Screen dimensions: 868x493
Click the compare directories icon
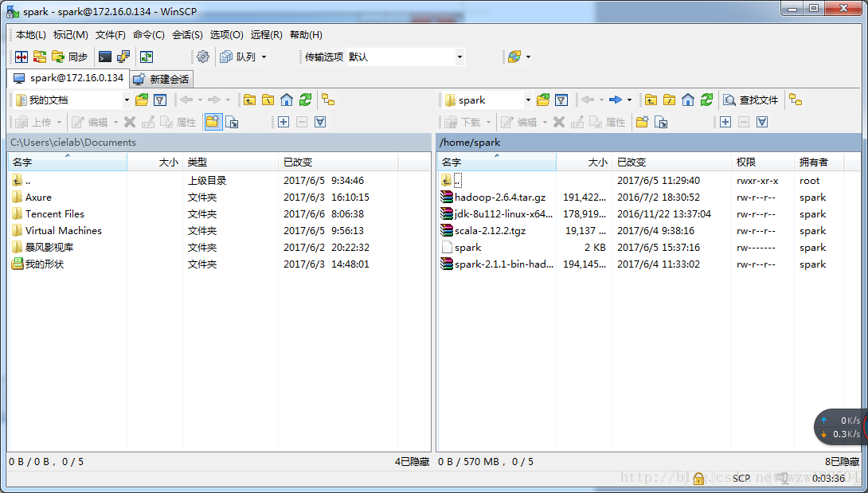coord(22,57)
